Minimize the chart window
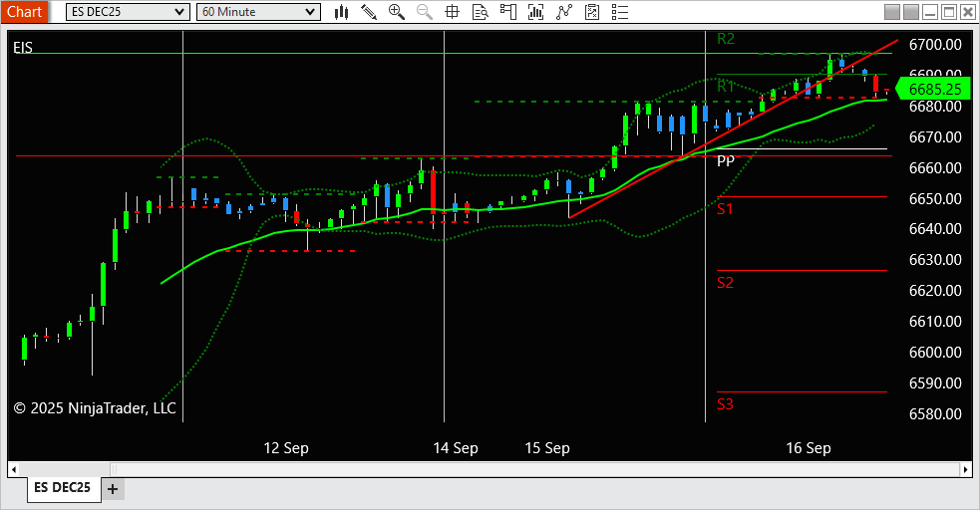 coord(930,12)
